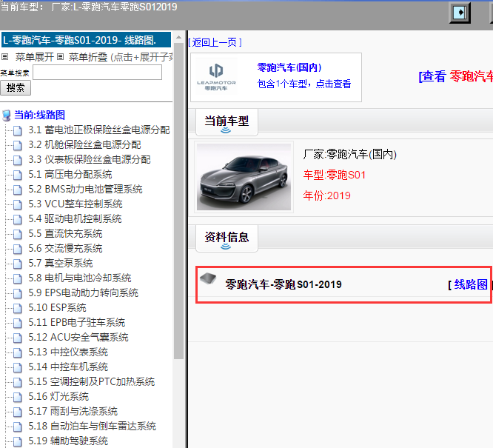Screen dimensions: 493x448
Task: Click the 菜单展开 expand-all menu icon
Action: 4,57
